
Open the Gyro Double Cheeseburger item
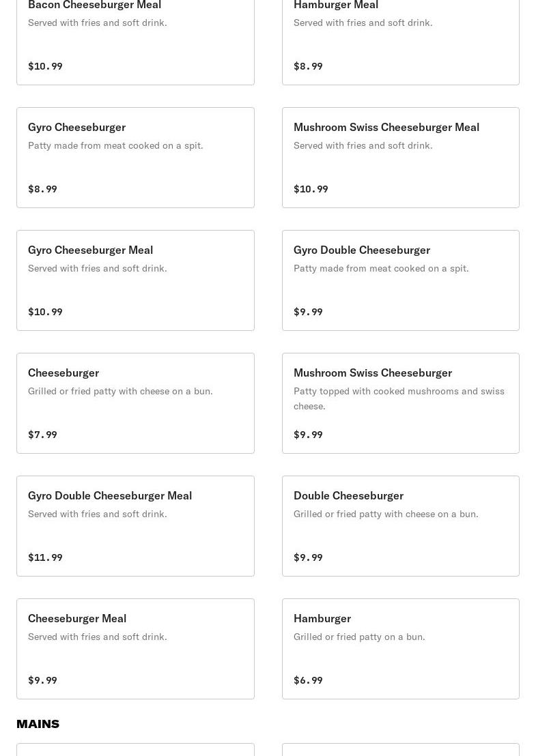point(400,280)
